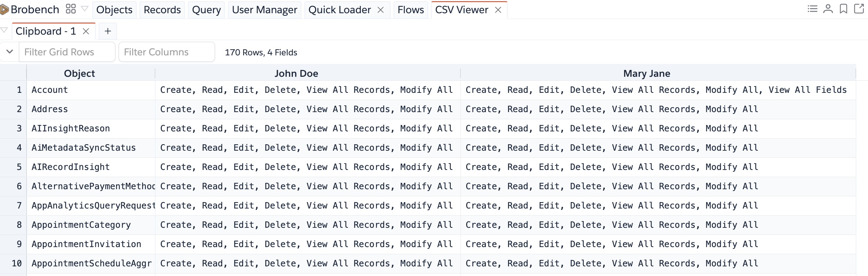Close the Clipboard - 1 tab
This screenshot has height=276, width=868.
coord(86,31)
